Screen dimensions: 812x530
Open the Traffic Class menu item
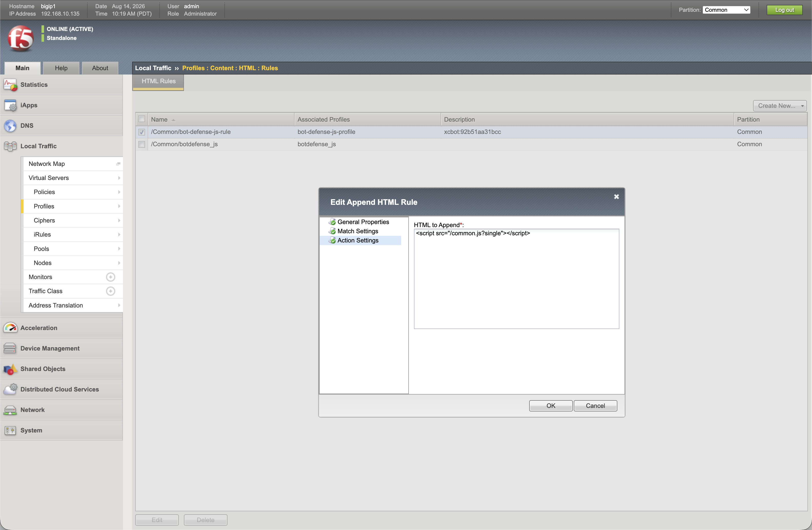tap(73, 291)
